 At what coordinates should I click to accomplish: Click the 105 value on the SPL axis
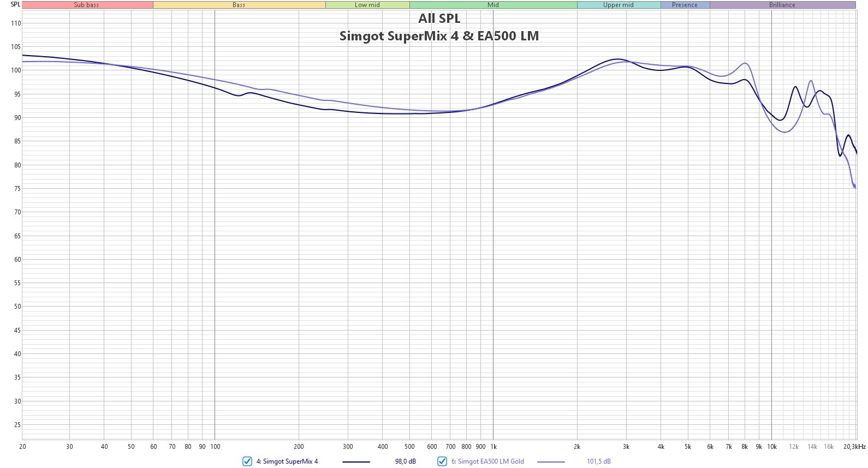point(16,47)
